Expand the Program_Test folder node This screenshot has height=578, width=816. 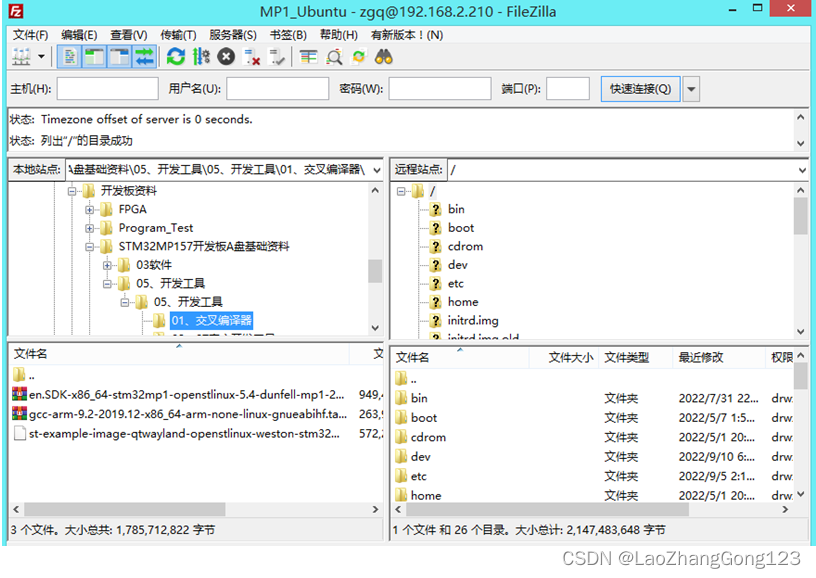(90, 228)
